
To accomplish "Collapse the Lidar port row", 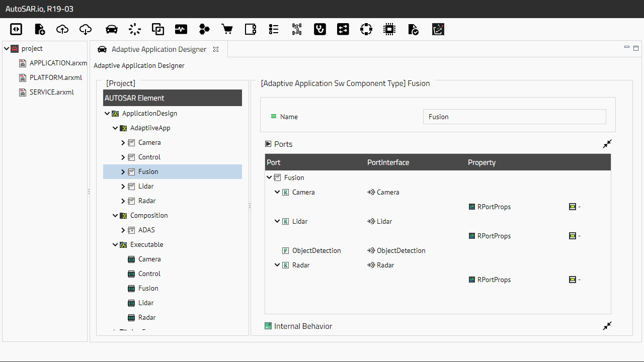I will pyautogui.click(x=277, y=221).
